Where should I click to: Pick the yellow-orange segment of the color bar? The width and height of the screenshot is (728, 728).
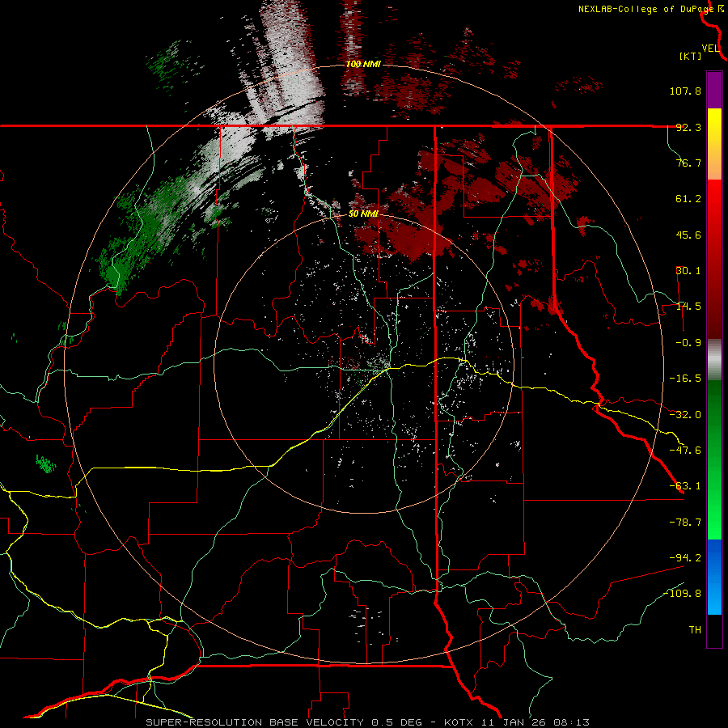tap(714, 144)
